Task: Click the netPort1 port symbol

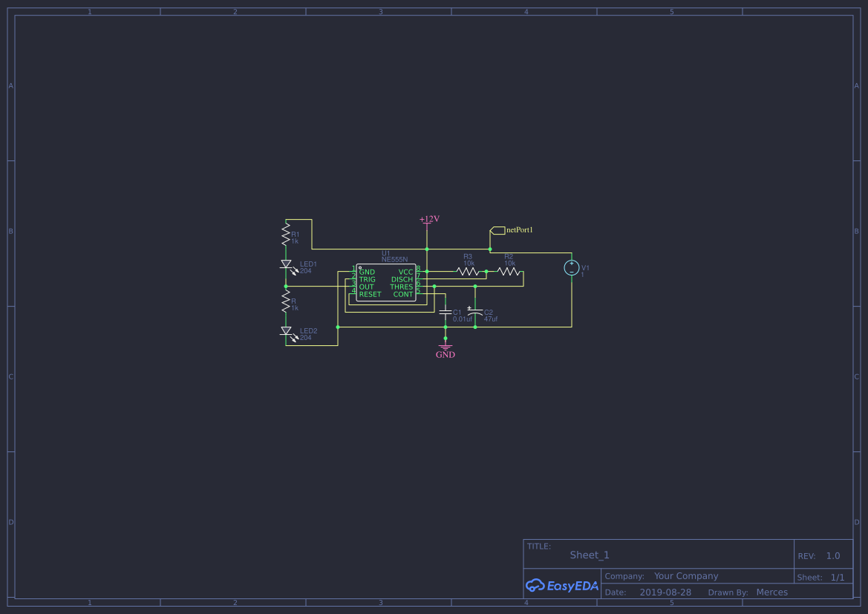Action: click(497, 229)
